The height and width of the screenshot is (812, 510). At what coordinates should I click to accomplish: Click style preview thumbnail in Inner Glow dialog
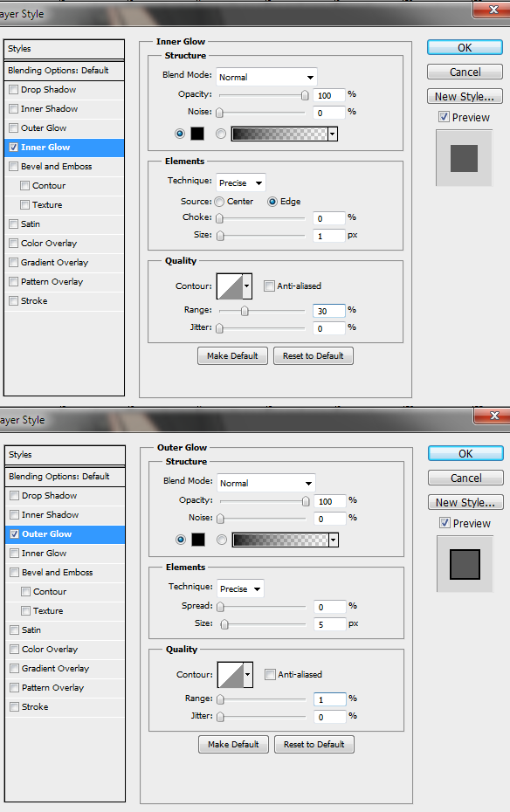coord(464,158)
